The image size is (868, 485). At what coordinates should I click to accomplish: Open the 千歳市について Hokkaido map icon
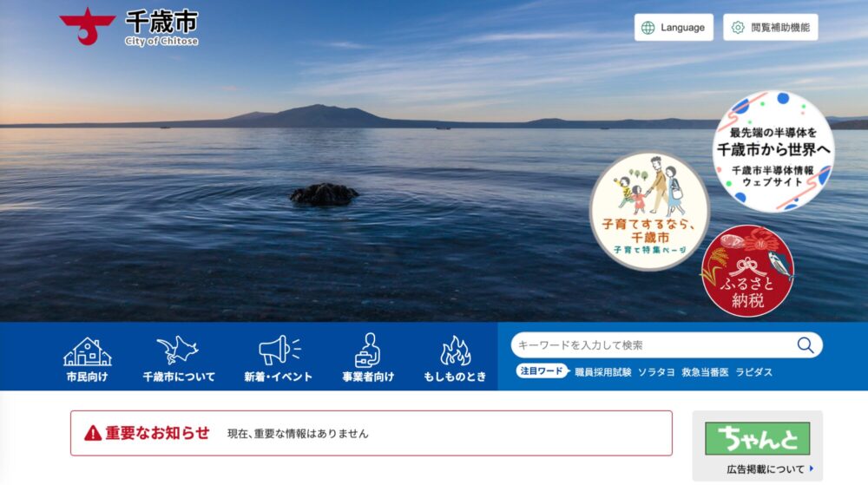click(178, 350)
